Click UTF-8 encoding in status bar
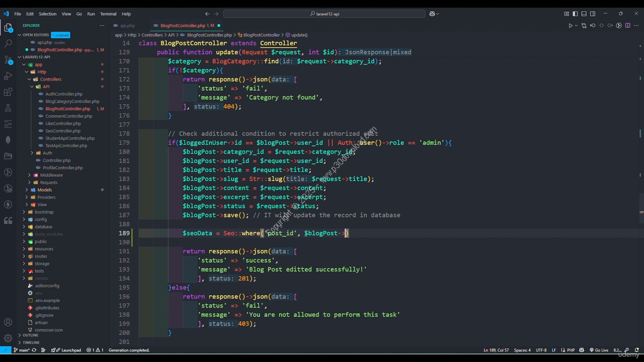Image resolution: width=644 pixels, height=362 pixels. [541, 350]
